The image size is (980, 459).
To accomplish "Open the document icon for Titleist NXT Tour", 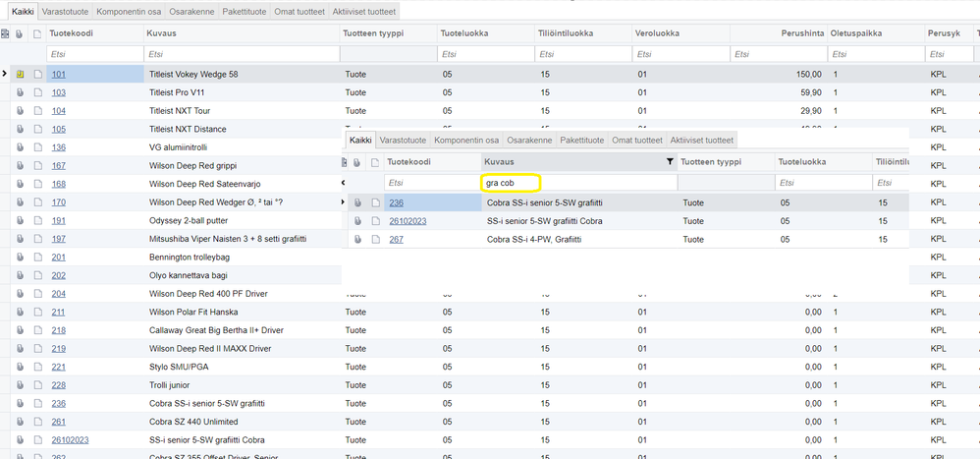I will 36,111.
